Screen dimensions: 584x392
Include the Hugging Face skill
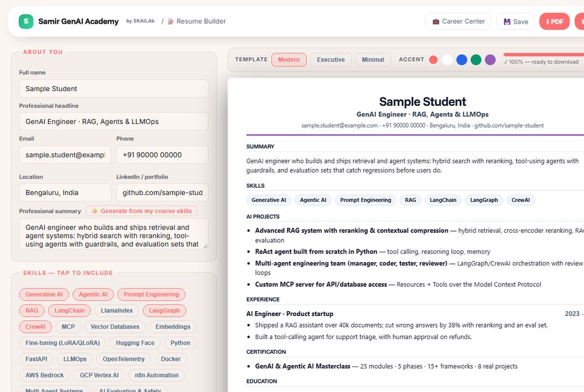[135, 343]
